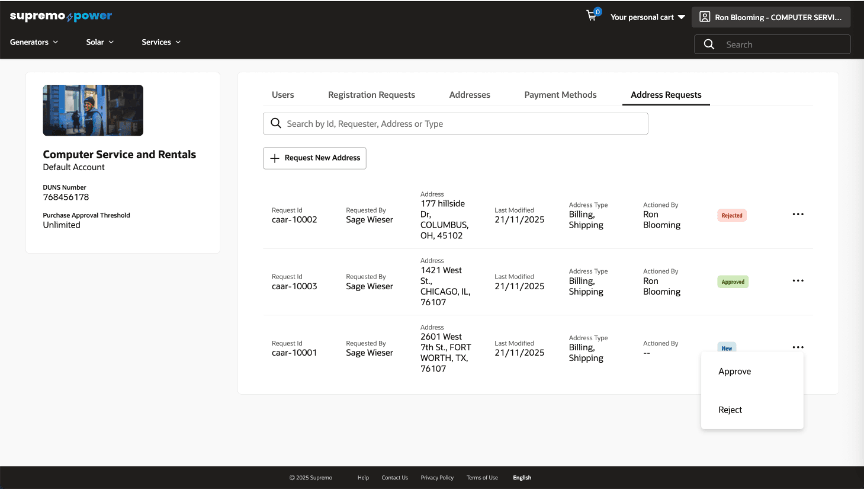Open actions menu for request caar-10002
The image size is (864, 490).
(798, 214)
